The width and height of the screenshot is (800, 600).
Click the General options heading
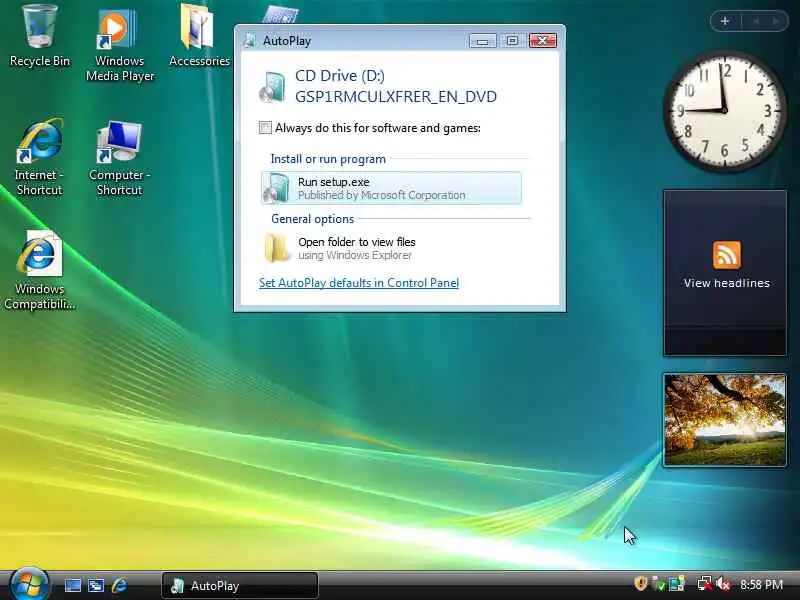tap(312, 219)
